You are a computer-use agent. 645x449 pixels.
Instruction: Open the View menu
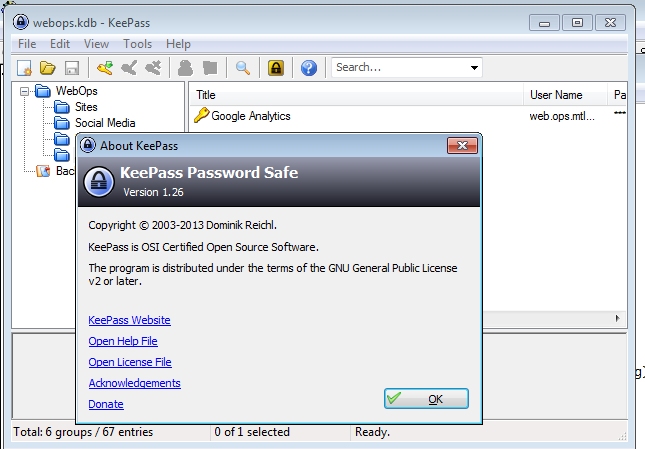pos(97,44)
